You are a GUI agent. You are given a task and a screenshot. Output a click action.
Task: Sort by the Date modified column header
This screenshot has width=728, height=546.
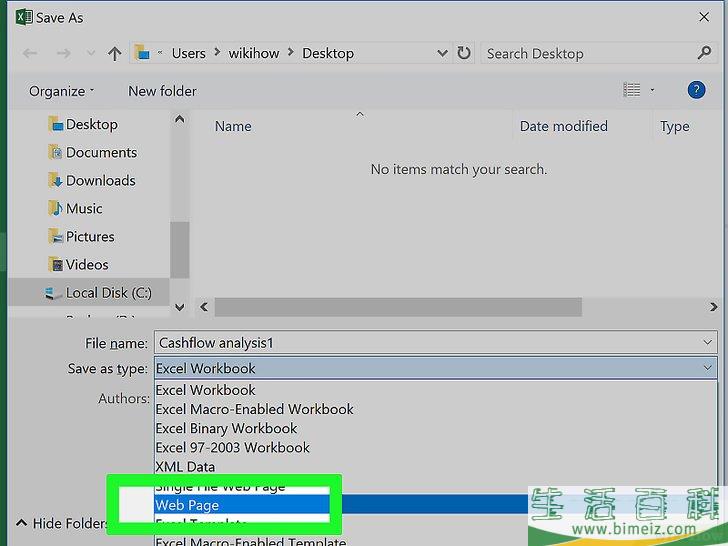[x=563, y=126]
